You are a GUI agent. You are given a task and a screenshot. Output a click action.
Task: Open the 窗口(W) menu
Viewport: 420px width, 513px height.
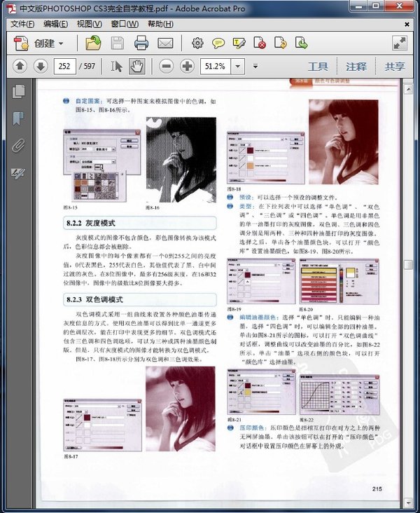tap(125, 25)
